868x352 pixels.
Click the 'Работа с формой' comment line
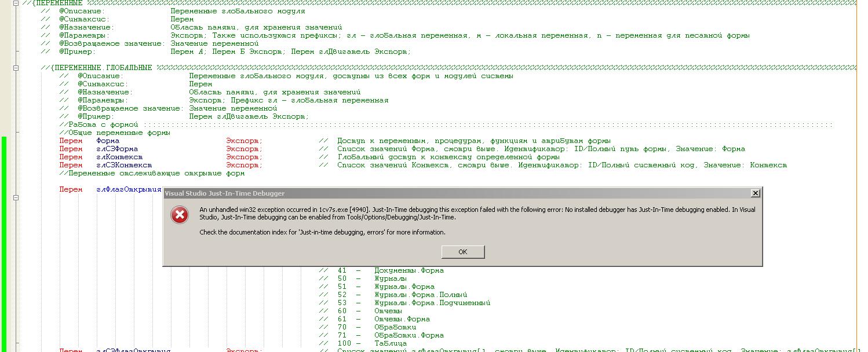(103, 124)
